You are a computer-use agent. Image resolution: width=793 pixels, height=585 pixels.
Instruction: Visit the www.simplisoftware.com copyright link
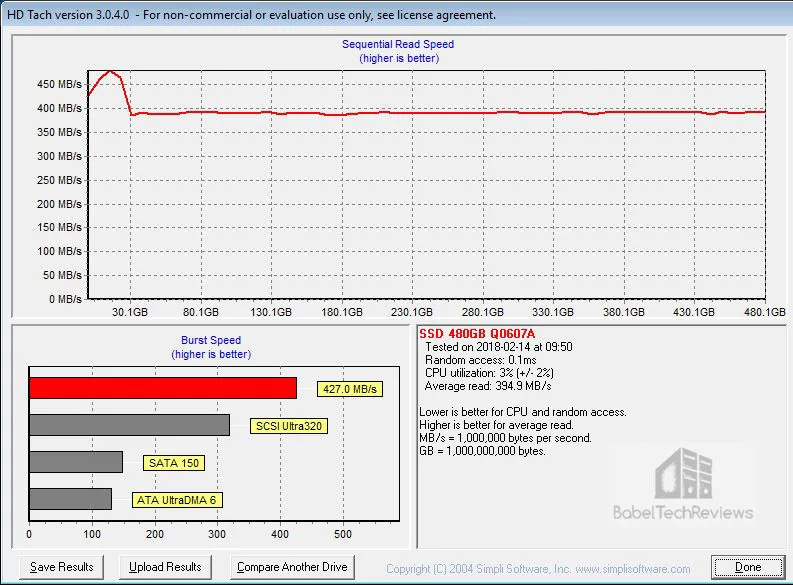[x=633, y=569]
